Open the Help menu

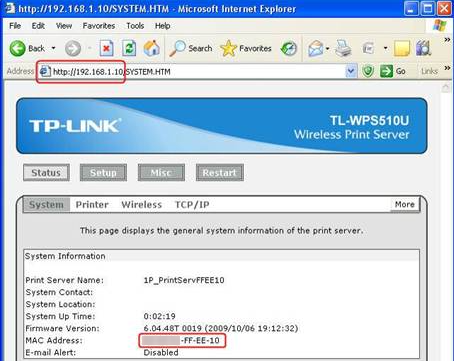coord(162,26)
